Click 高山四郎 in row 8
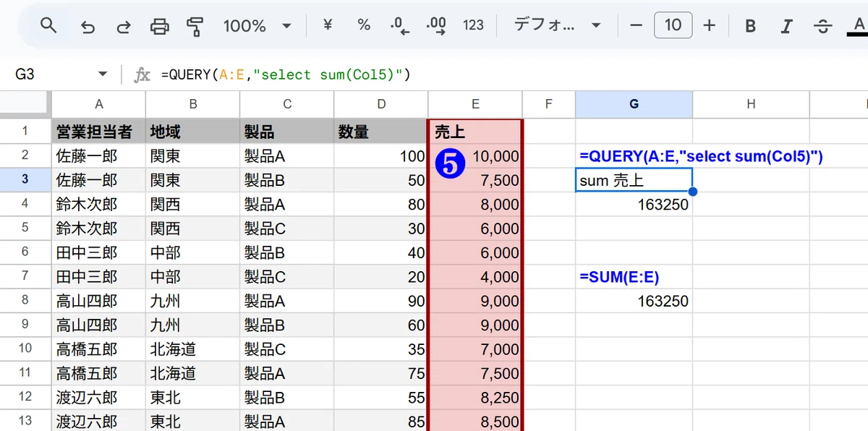 [x=98, y=301]
